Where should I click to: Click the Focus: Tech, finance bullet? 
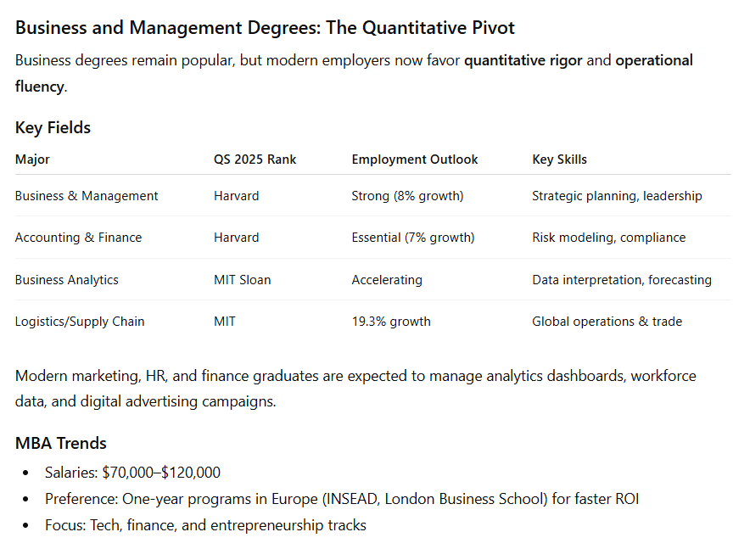(205, 525)
